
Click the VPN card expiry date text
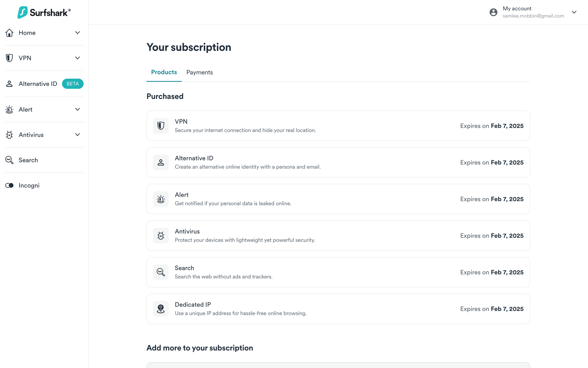click(x=492, y=126)
